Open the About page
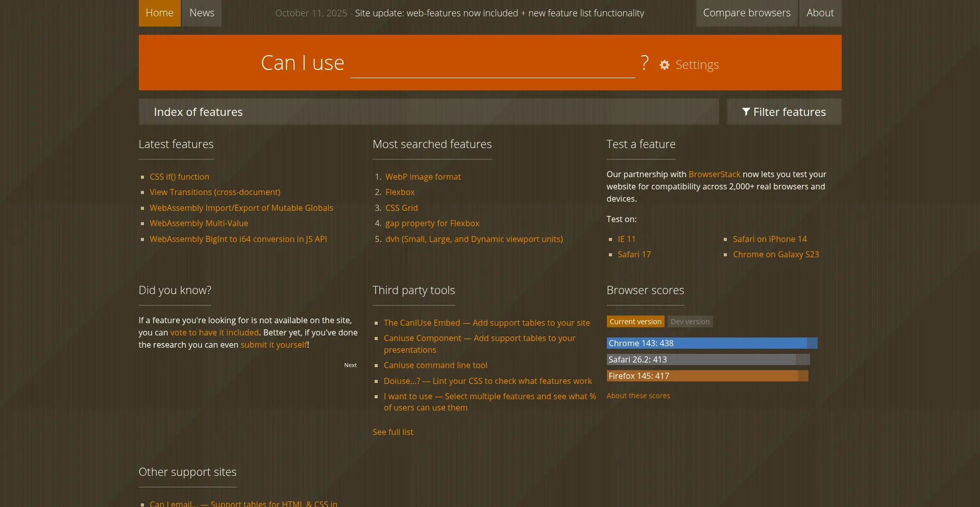The height and width of the screenshot is (507, 980). click(x=820, y=13)
